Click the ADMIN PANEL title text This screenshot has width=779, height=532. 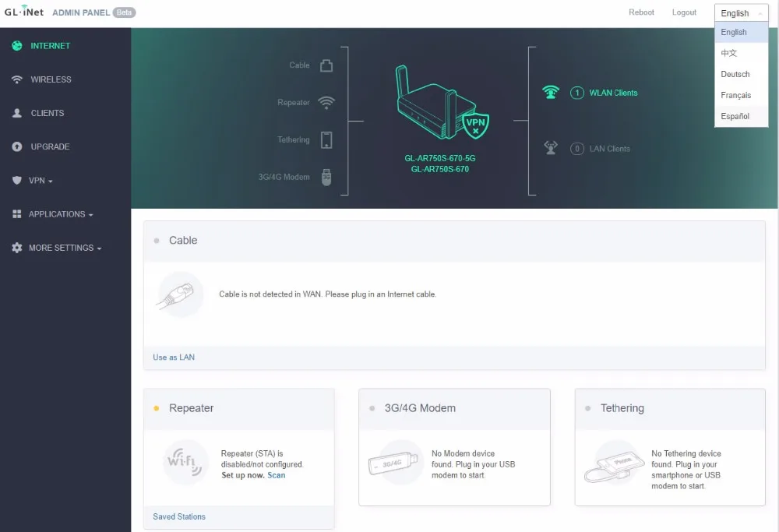point(81,12)
